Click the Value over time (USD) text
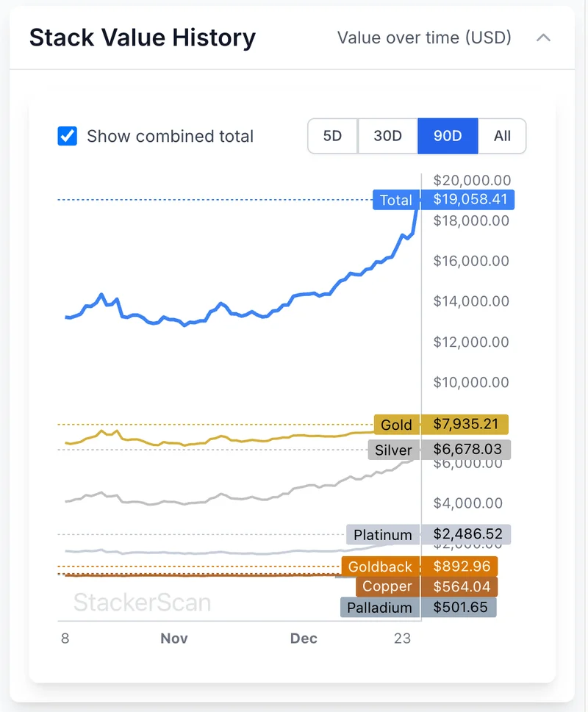 coord(425,37)
